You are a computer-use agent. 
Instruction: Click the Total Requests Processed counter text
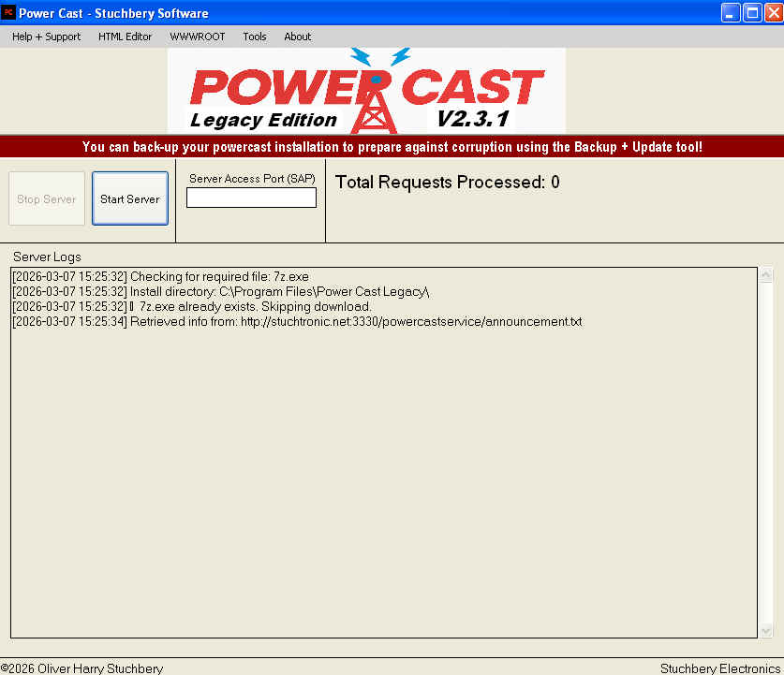pos(447,183)
